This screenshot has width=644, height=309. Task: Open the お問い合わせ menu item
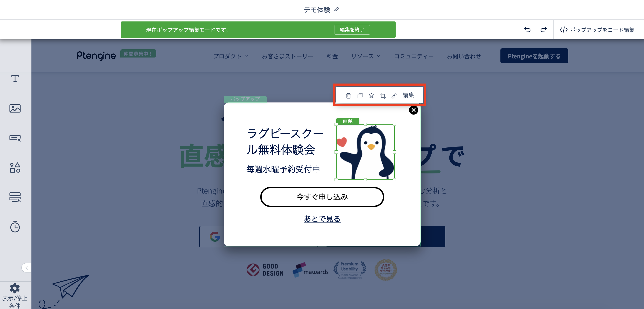464,56
